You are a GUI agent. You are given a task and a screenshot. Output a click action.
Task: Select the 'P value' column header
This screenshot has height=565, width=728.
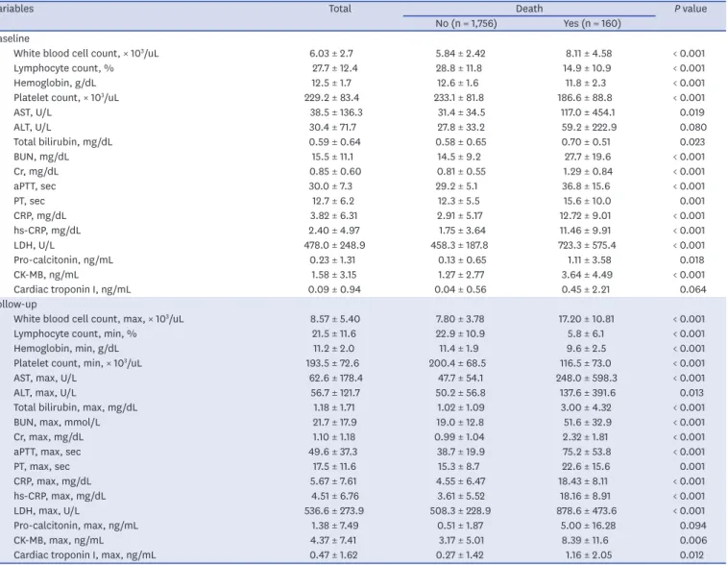pos(691,9)
